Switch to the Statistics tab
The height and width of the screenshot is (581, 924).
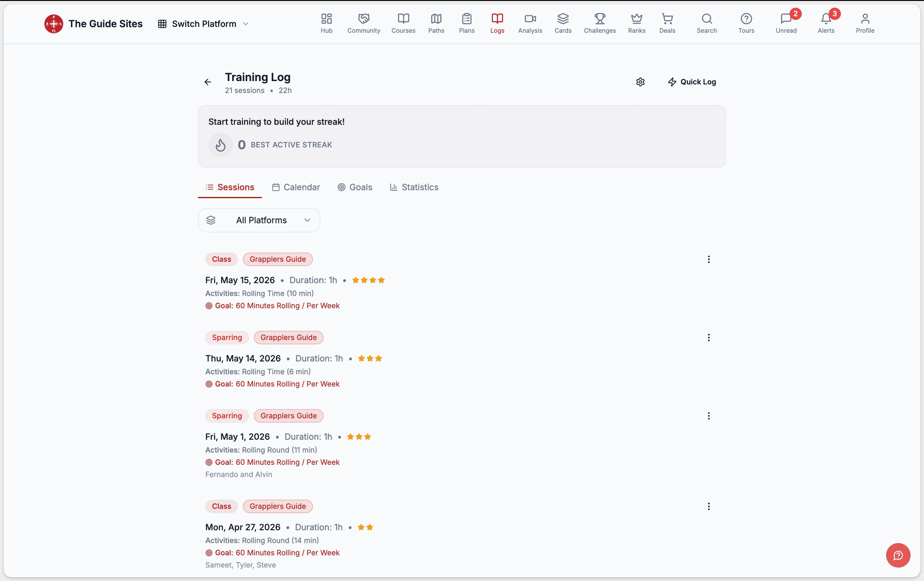414,187
